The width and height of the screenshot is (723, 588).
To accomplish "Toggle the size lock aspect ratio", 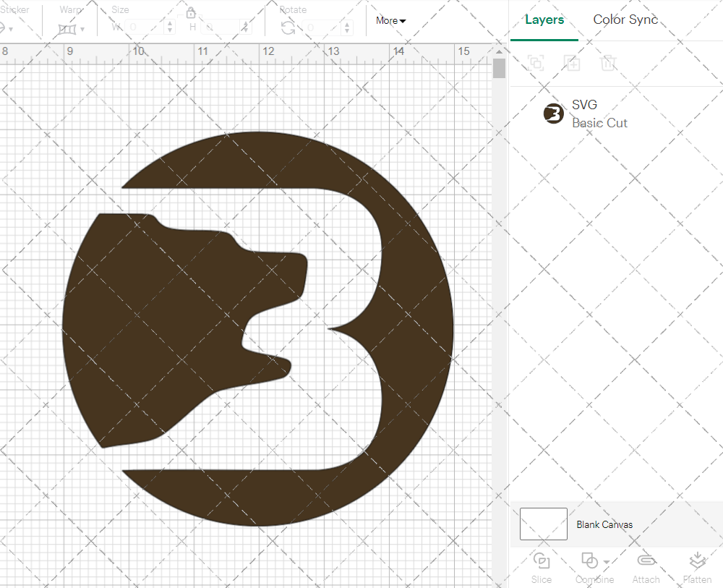I will pos(190,12).
